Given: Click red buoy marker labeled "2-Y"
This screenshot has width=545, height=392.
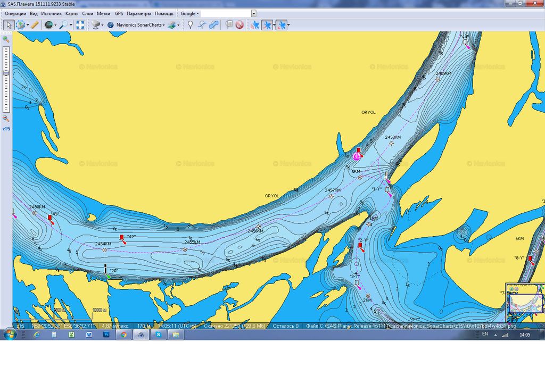Looking at the screenshot, I should click(360, 246).
